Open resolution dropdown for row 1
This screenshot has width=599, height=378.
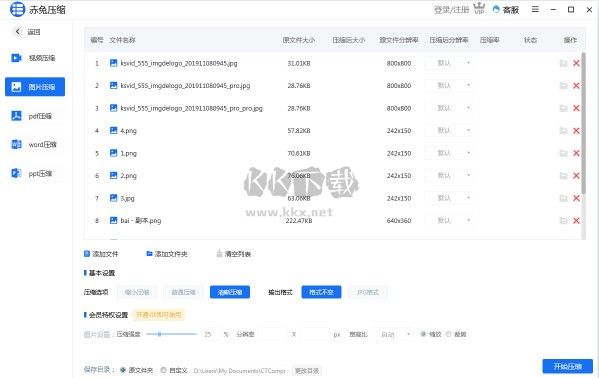click(x=449, y=63)
